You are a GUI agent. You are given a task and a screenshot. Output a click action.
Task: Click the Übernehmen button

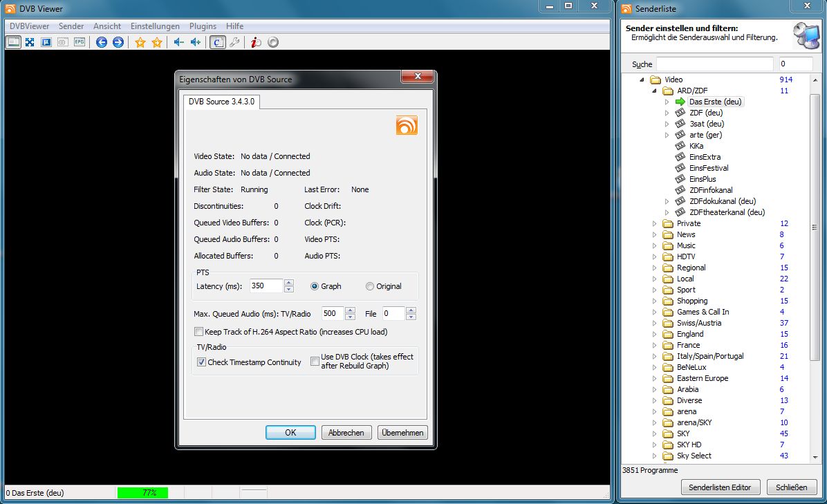[x=402, y=432]
